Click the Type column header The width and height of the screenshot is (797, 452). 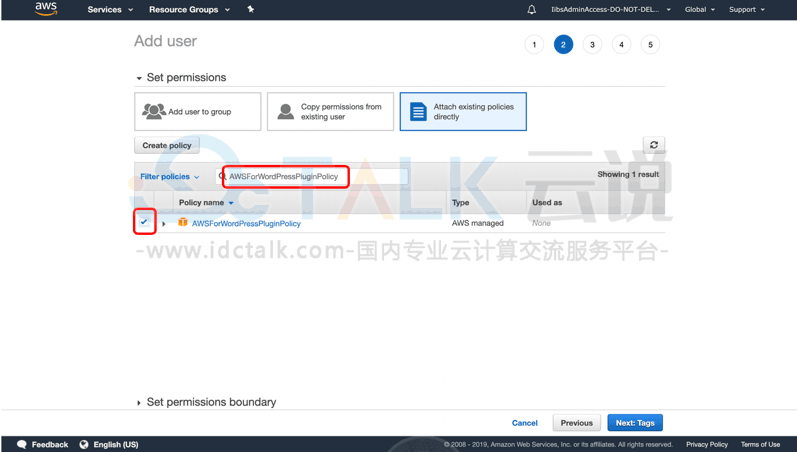(x=461, y=202)
